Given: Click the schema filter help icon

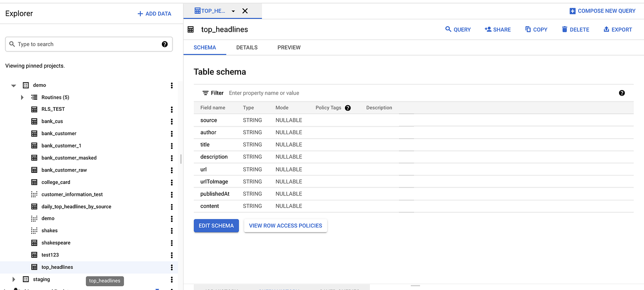Looking at the screenshot, I should coord(622,93).
